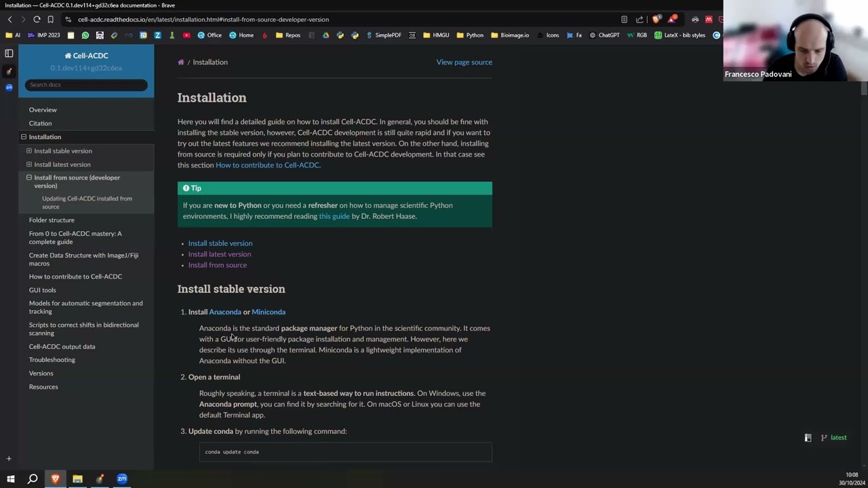Screen dimensions: 868x488
Task: Click the View page source link
Action: [465, 62]
